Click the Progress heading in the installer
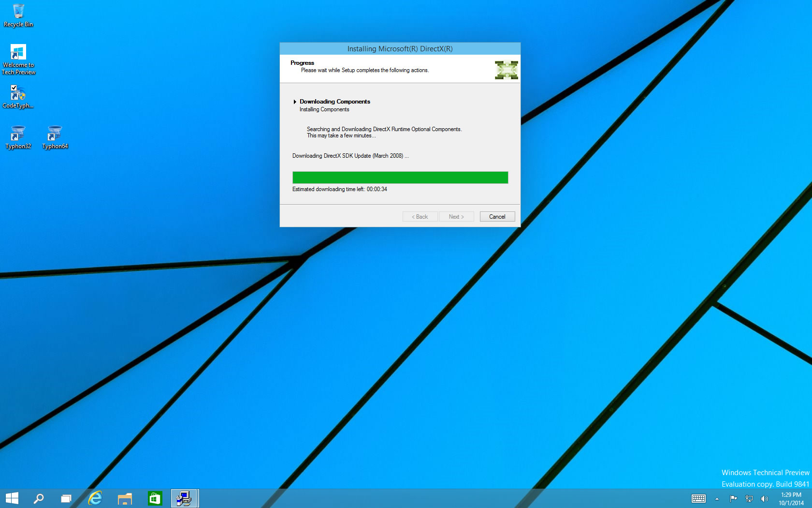Image resolution: width=812 pixels, height=508 pixels. [x=302, y=63]
